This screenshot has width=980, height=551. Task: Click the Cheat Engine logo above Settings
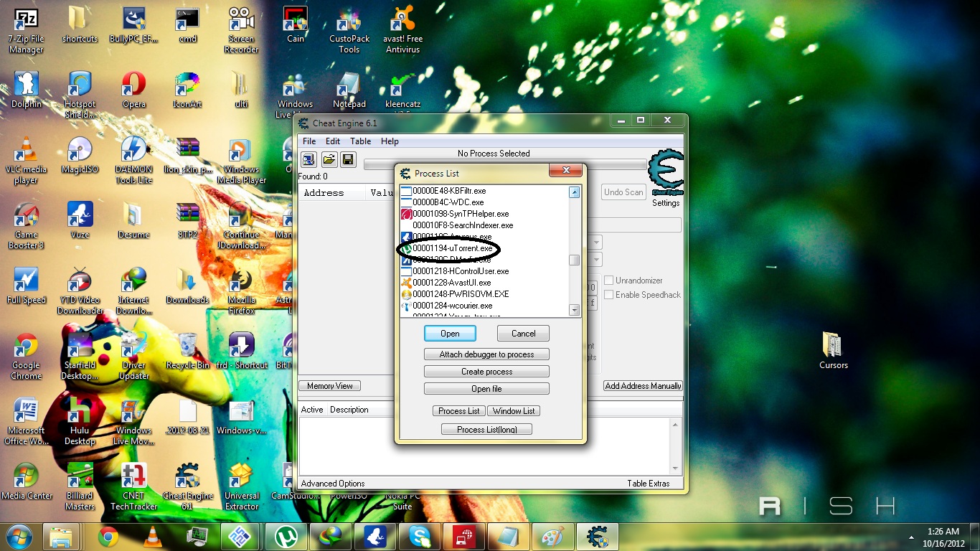click(x=666, y=173)
